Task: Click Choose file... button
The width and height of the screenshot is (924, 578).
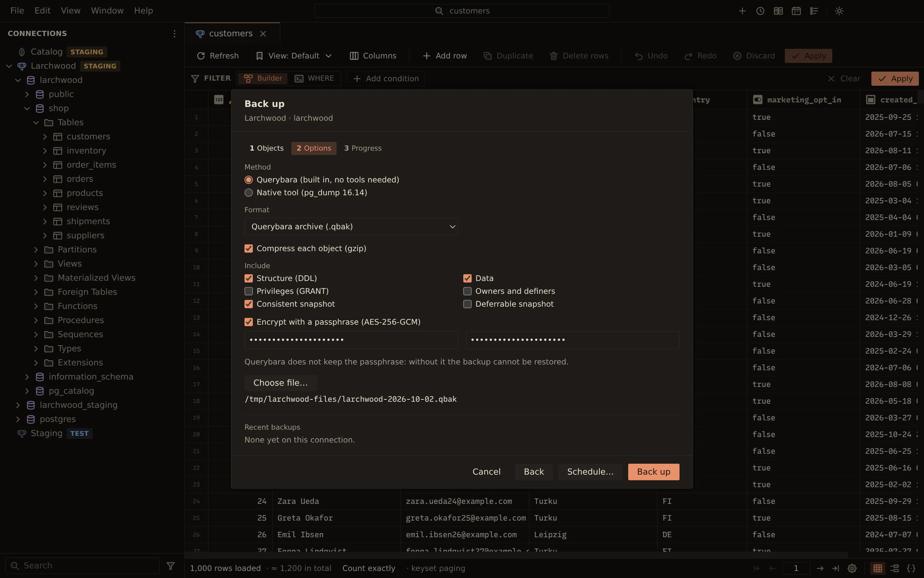Action: pos(281,383)
